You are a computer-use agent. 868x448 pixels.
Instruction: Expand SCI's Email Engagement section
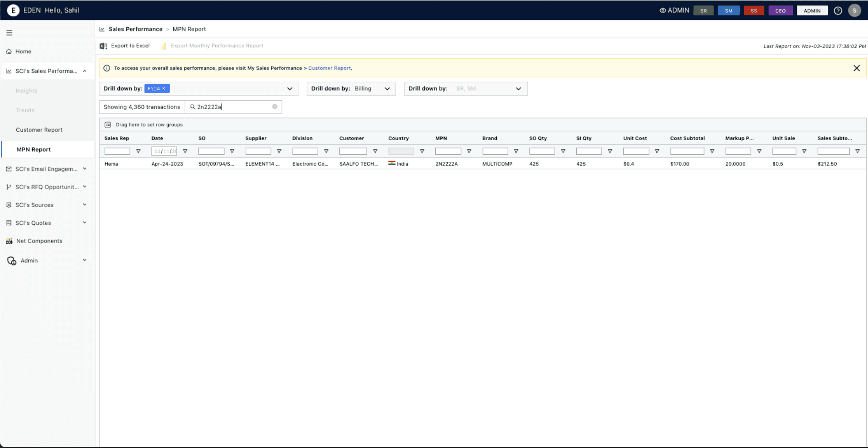click(84, 169)
